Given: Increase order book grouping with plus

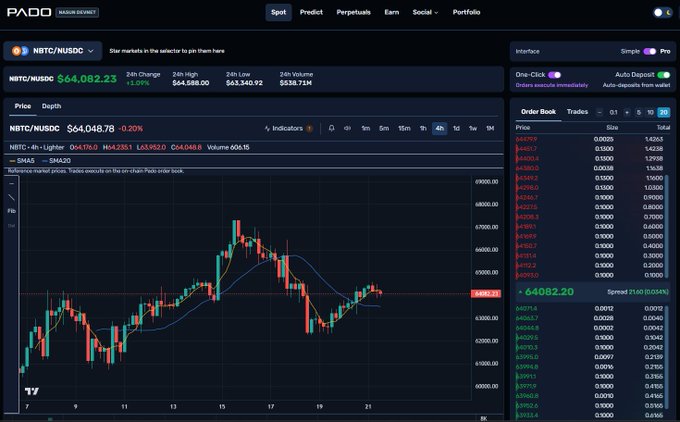Looking at the screenshot, I should click(x=627, y=112).
